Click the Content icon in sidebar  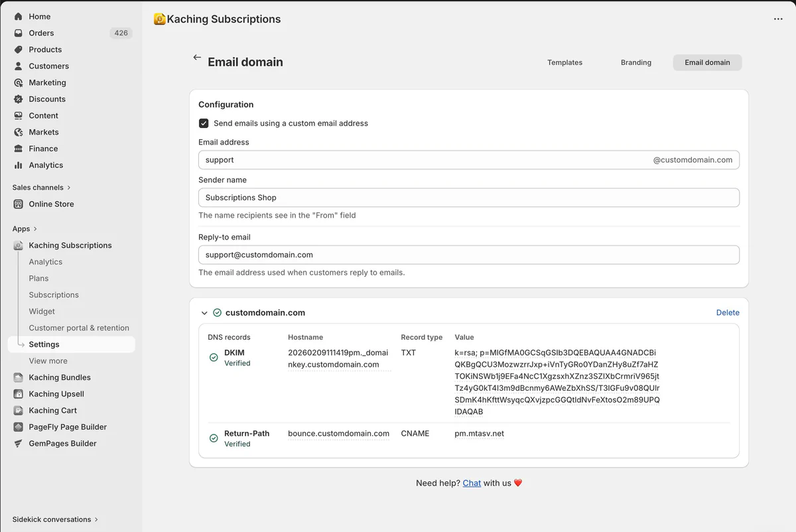[x=19, y=115]
